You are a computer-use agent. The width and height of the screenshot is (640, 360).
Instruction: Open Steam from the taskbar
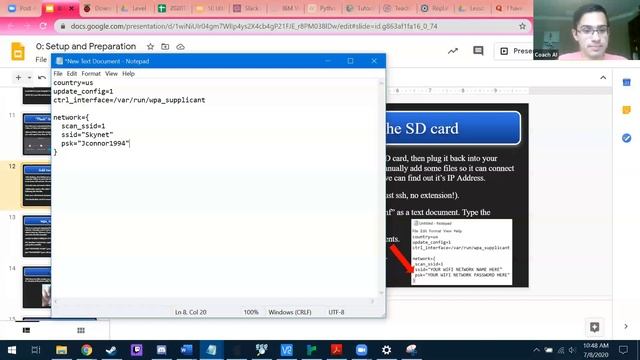click(111, 350)
